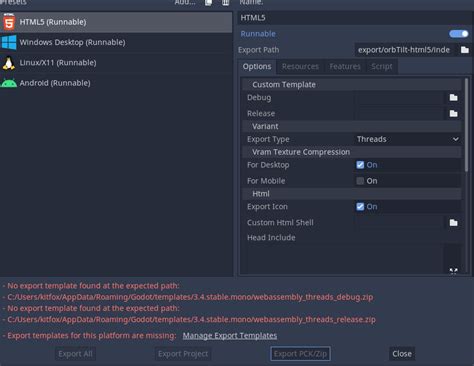Screen dimensions: 474x366
Task: Select the Linux/X11 (Runnable) preset
Action: click(x=116, y=63)
